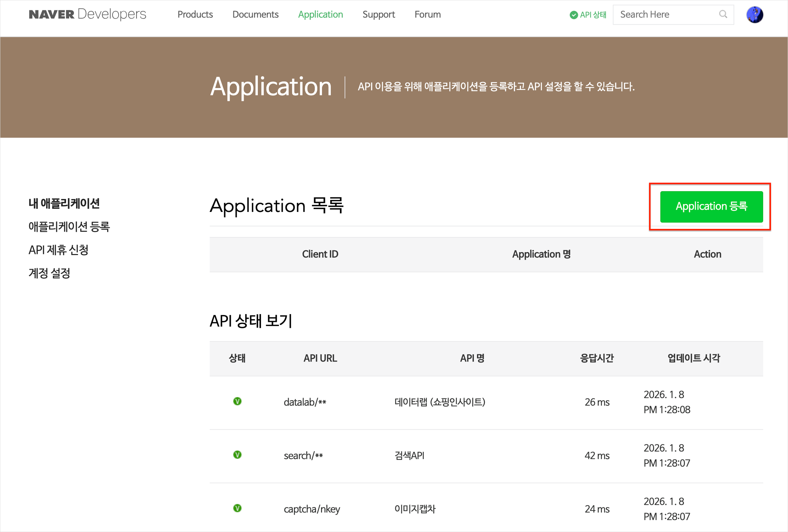Click the NAVER Developers logo
The width and height of the screenshot is (788, 532).
(87, 14)
